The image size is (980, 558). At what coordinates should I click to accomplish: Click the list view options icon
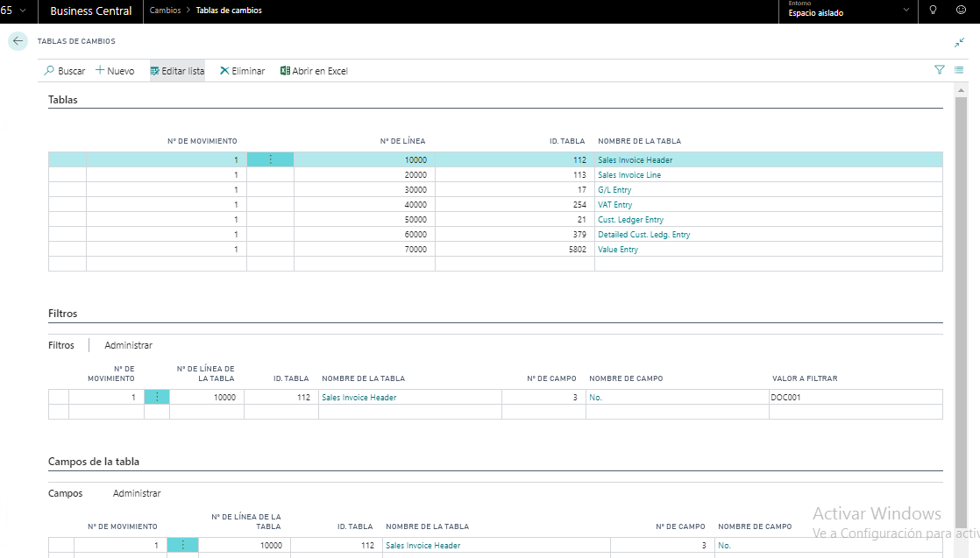coord(959,70)
